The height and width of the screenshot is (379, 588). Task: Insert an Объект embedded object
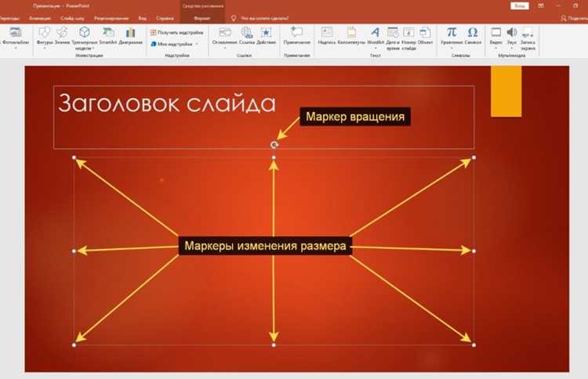425,36
